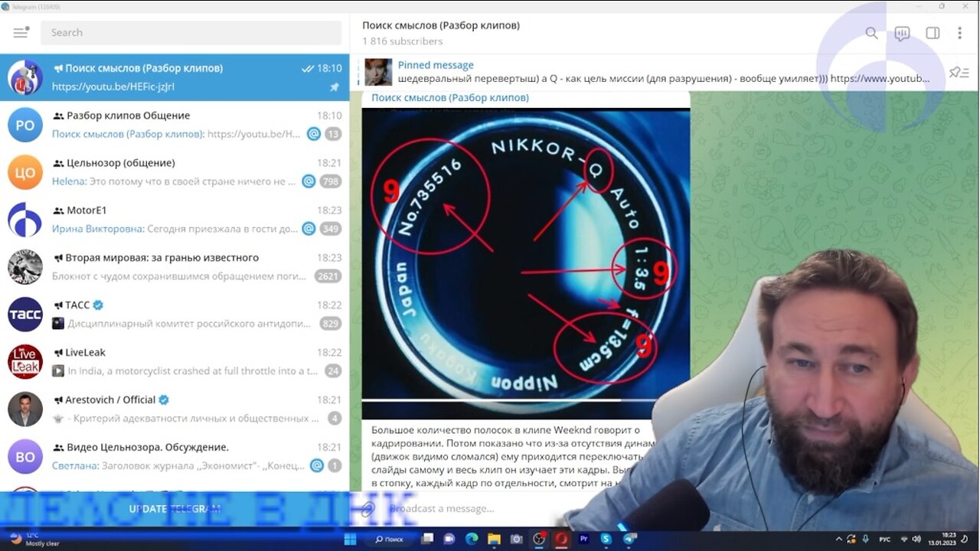Click the ТАСС channel avatar
Viewport: 980px width, 551px height.
click(x=25, y=315)
